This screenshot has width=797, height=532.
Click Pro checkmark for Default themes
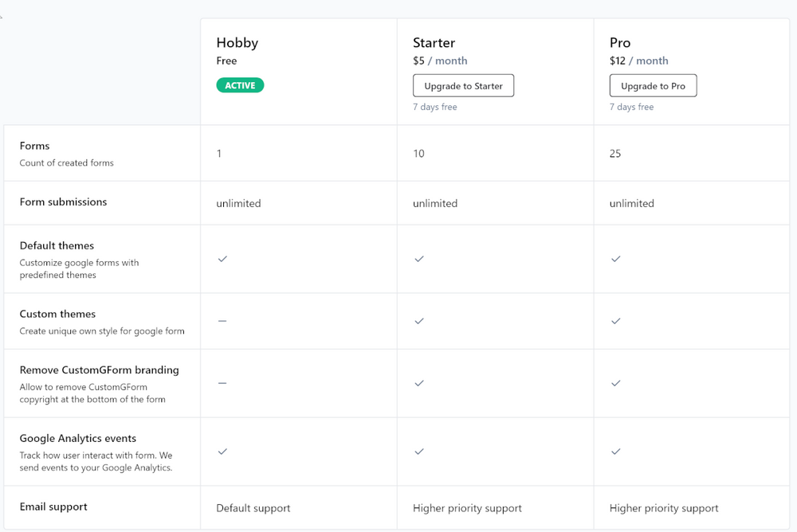(x=615, y=259)
